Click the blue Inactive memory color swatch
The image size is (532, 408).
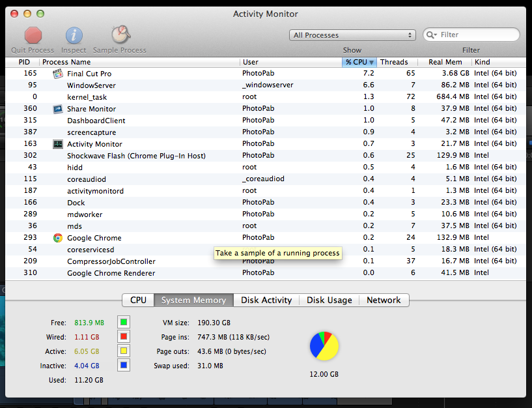[124, 365]
